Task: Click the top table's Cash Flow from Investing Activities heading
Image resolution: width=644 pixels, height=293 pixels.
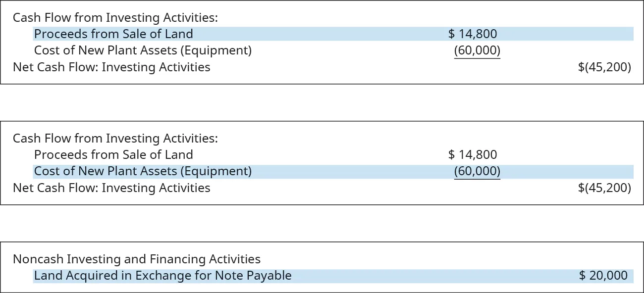Action: 115,18
